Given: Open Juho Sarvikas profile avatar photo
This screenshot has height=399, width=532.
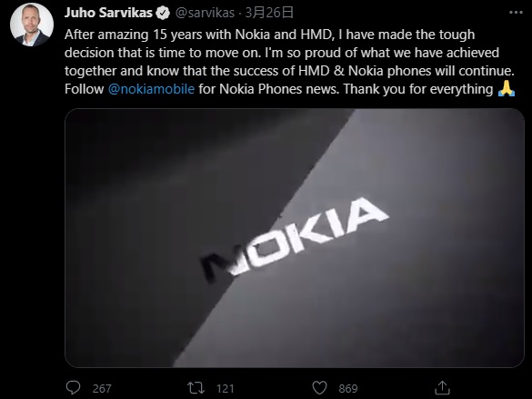Looking at the screenshot, I should [32, 25].
